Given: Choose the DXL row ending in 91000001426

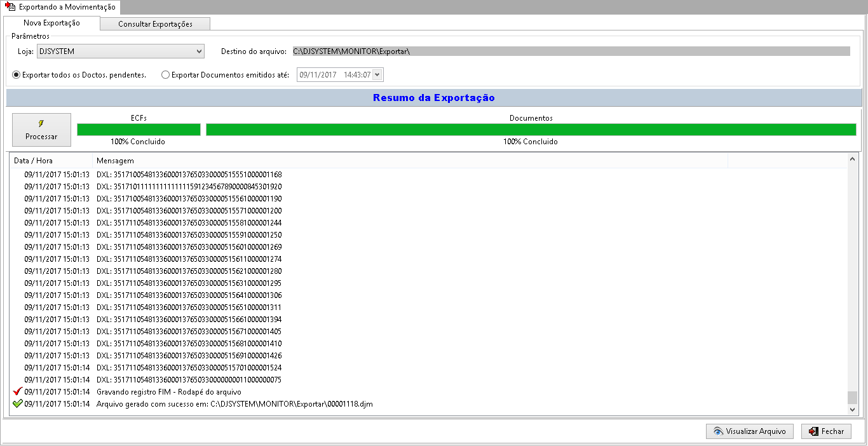Looking at the screenshot, I should pos(429,355).
